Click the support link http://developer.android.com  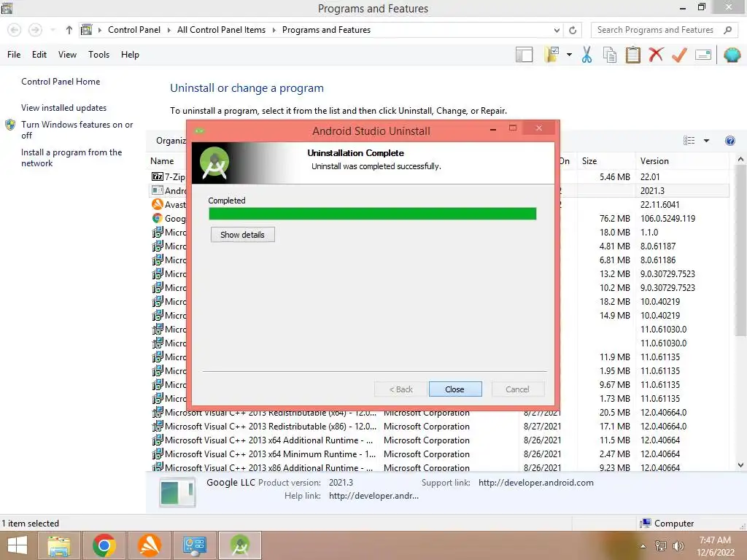tap(536, 483)
